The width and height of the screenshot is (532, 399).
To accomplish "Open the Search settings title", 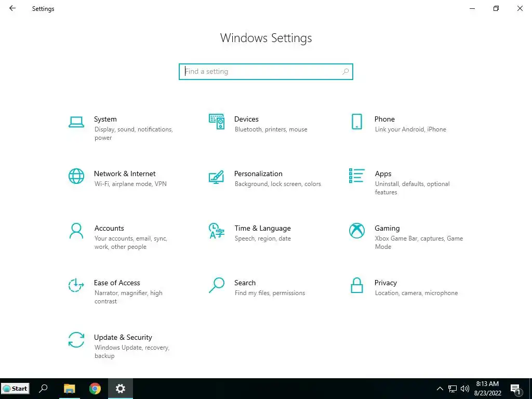I will click(x=245, y=283).
